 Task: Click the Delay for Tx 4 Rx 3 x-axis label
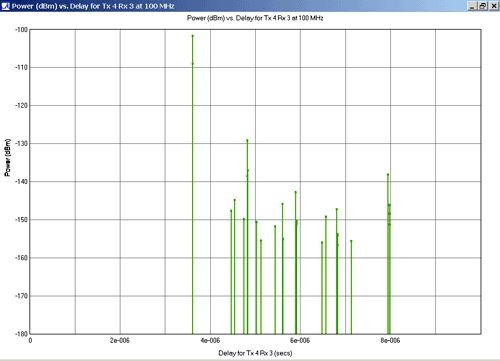[x=255, y=353]
